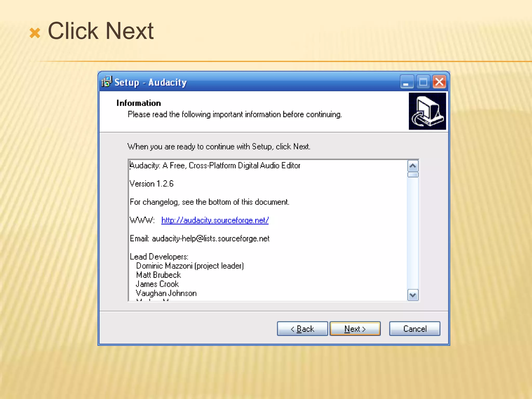Screen dimensions: 532x399
Task: Click the 'Lead Developers:' heading
Action: pos(159,257)
